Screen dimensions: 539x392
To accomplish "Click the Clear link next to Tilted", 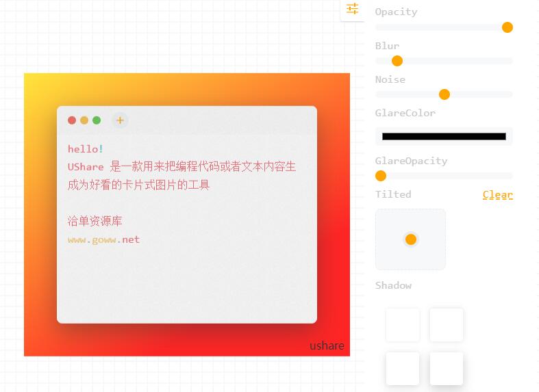I will [497, 194].
